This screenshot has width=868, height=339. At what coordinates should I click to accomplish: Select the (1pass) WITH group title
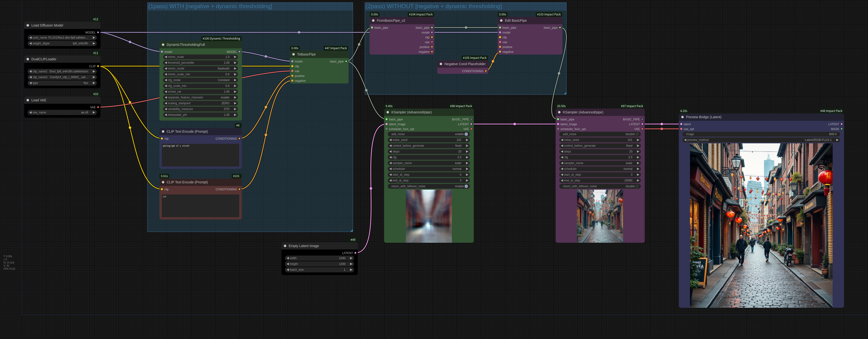point(210,7)
